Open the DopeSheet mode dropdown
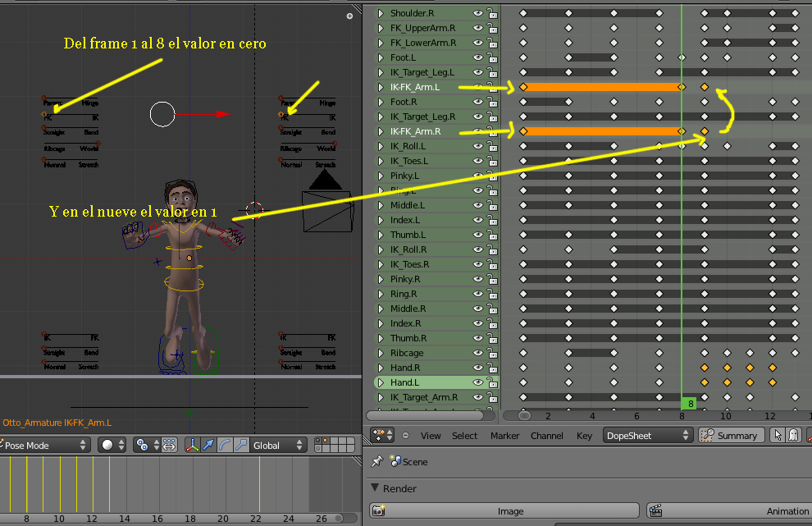Image resolution: width=812 pixels, height=526 pixels. 648,435
